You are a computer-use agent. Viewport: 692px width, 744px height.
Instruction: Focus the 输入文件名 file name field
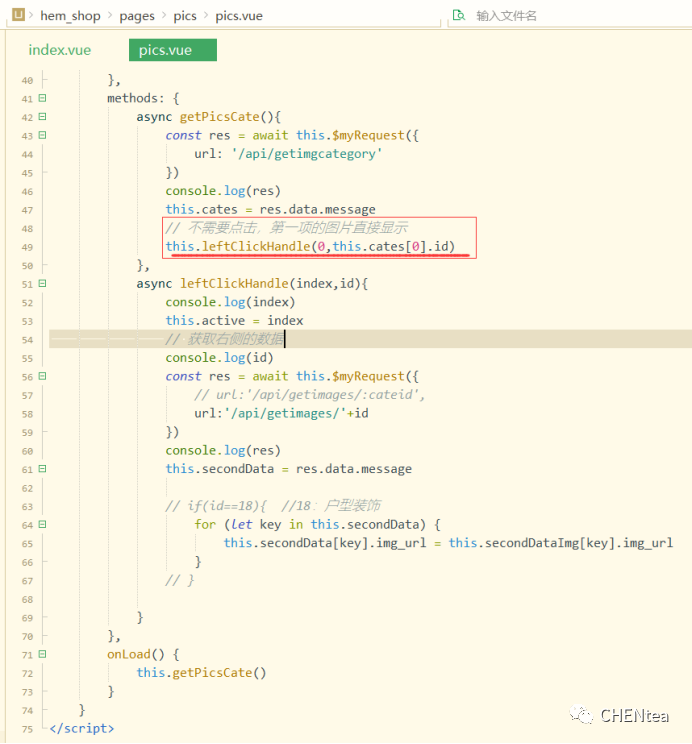coord(560,16)
